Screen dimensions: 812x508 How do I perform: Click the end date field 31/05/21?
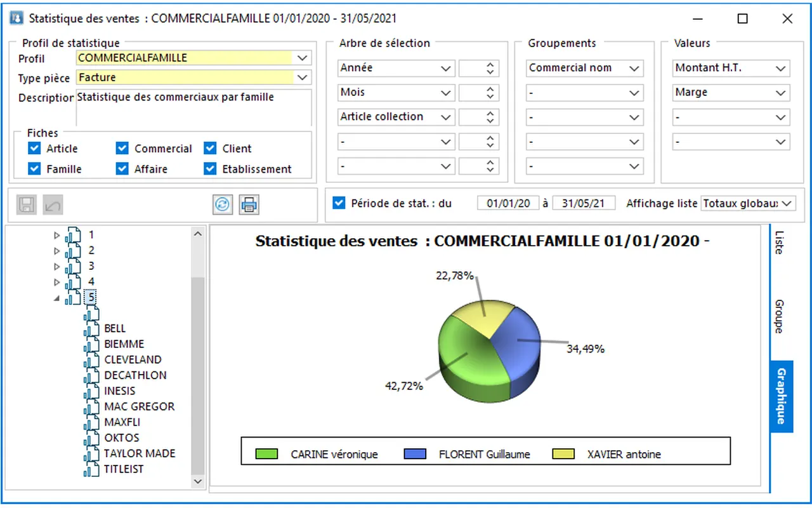584,203
